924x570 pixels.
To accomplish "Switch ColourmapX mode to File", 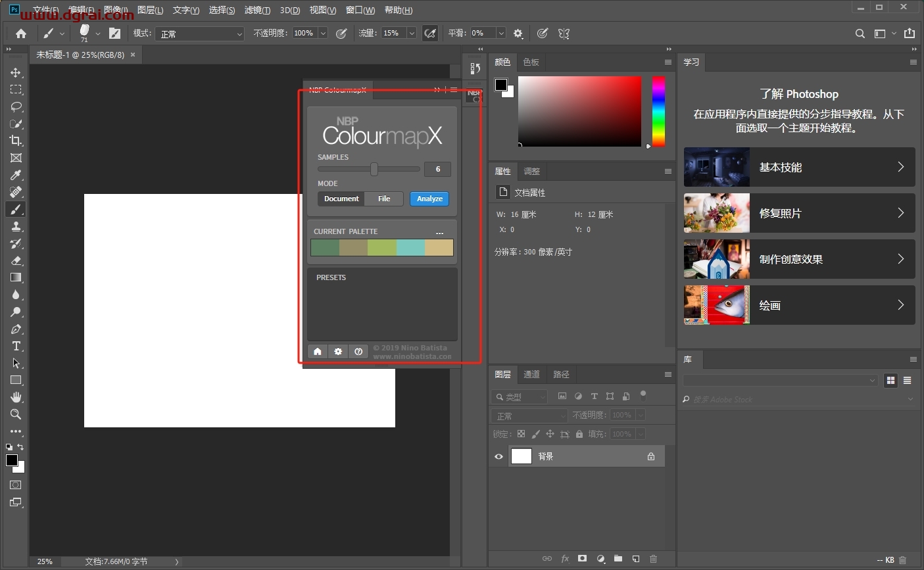I will [x=384, y=199].
